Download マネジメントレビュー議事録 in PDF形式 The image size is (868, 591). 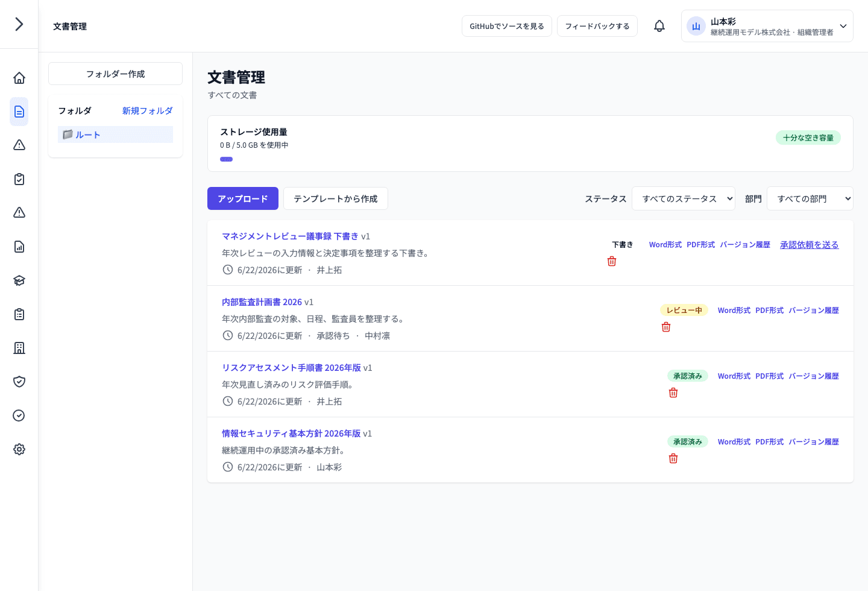point(701,245)
